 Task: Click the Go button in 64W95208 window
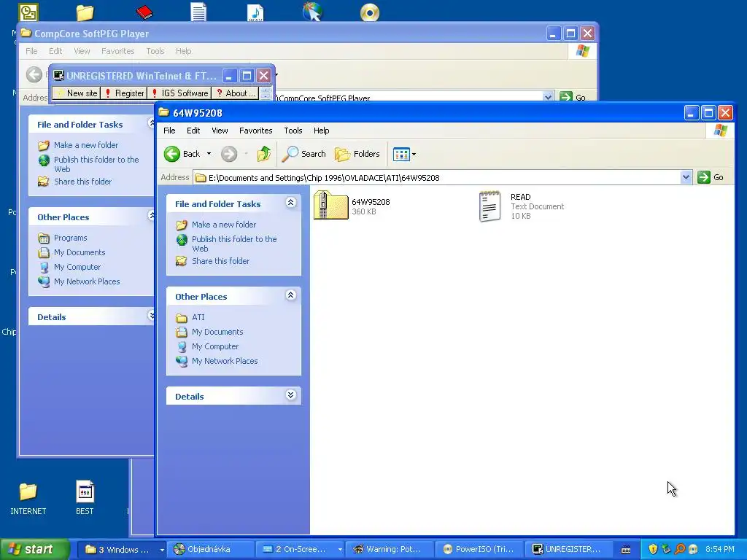point(711,177)
